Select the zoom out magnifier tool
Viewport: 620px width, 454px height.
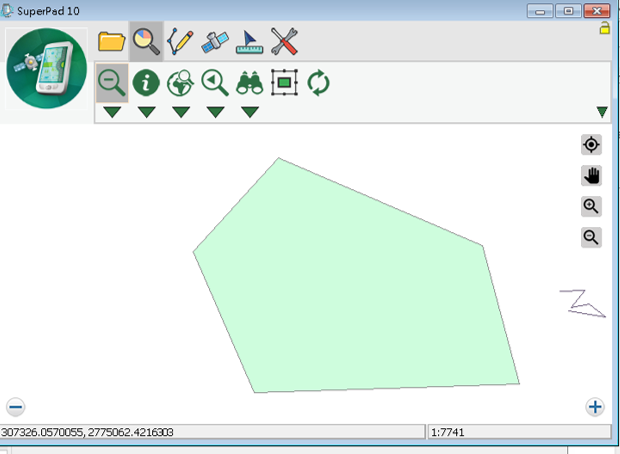[x=112, y=83]
